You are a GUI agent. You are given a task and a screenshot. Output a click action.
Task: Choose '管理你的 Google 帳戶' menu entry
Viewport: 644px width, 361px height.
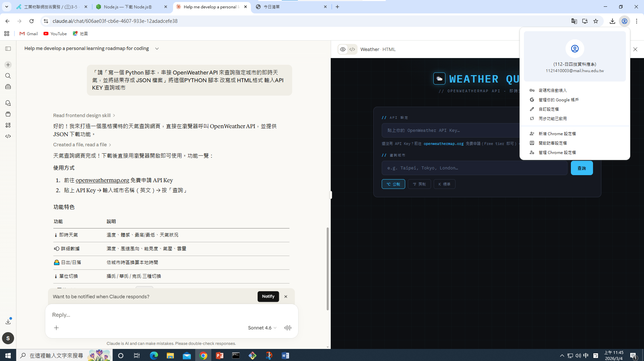pos(558,100)
